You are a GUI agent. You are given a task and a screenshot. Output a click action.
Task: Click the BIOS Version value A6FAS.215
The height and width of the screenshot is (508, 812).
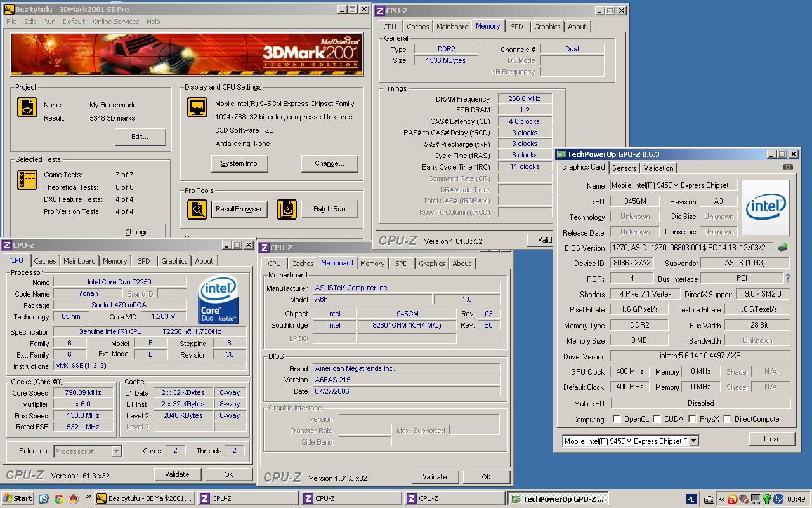pos(407,380)
